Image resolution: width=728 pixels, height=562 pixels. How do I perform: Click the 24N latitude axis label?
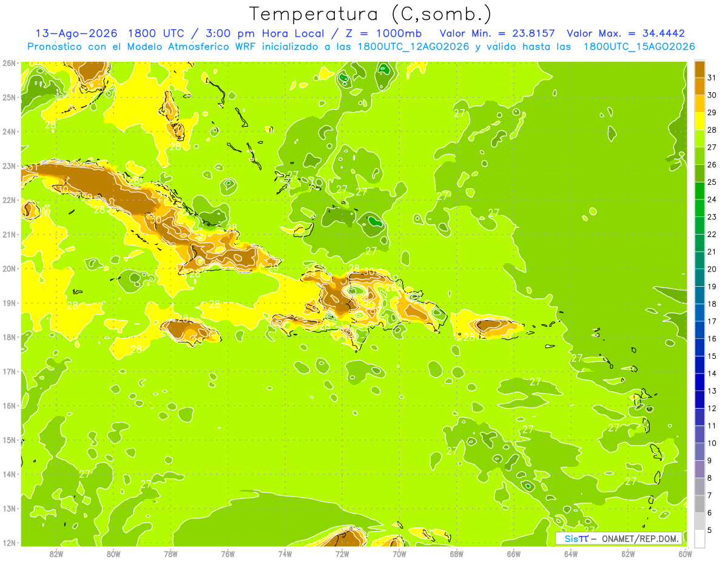pos(8,132)
